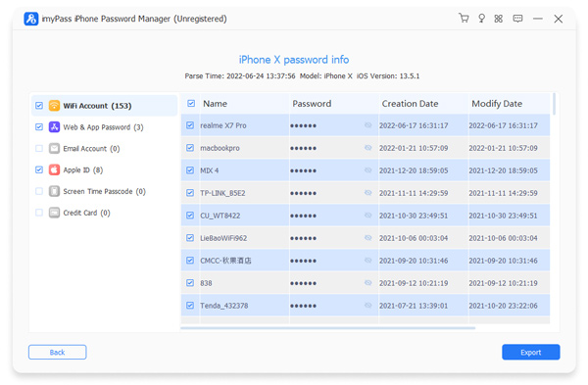The width and height of the screenshot is (588, 385).
Task: Select the Web & App Password icon
Action: tap(54, 127)
